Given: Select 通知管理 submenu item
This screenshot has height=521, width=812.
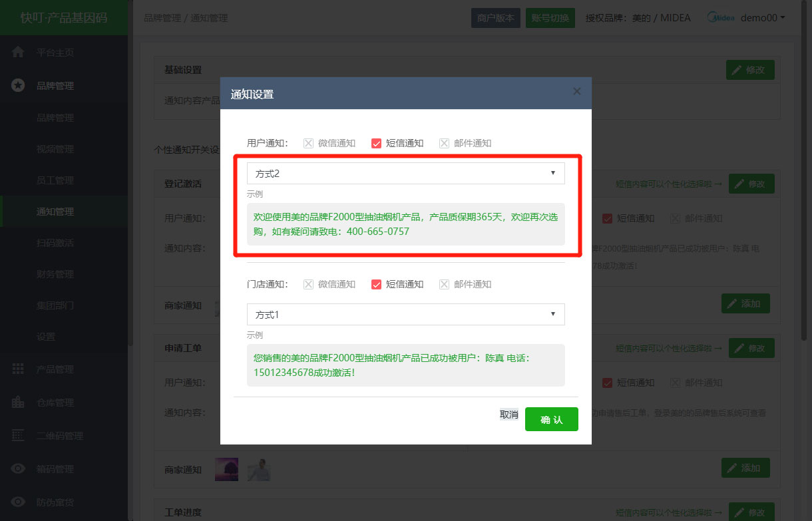Looking at the screenshot, I should tap(64, 212).
